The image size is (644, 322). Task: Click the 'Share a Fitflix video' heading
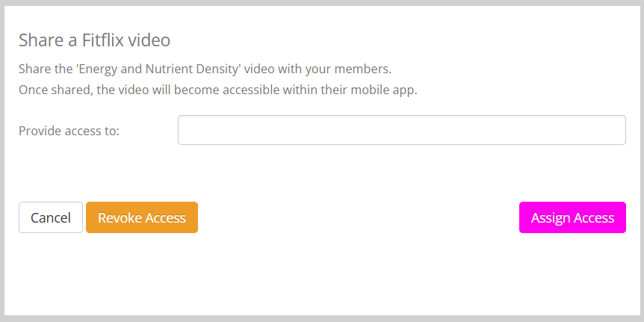coord(95,40)
